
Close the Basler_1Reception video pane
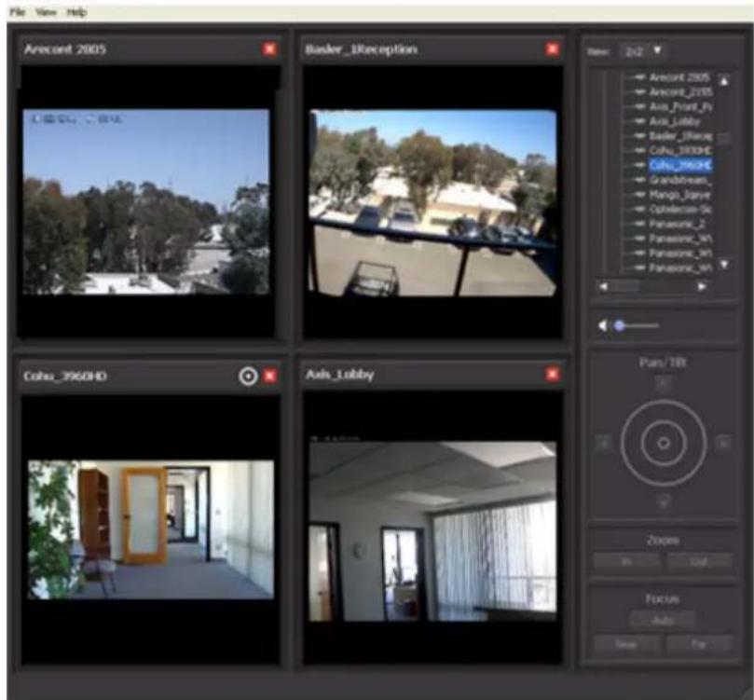point(552,49)
